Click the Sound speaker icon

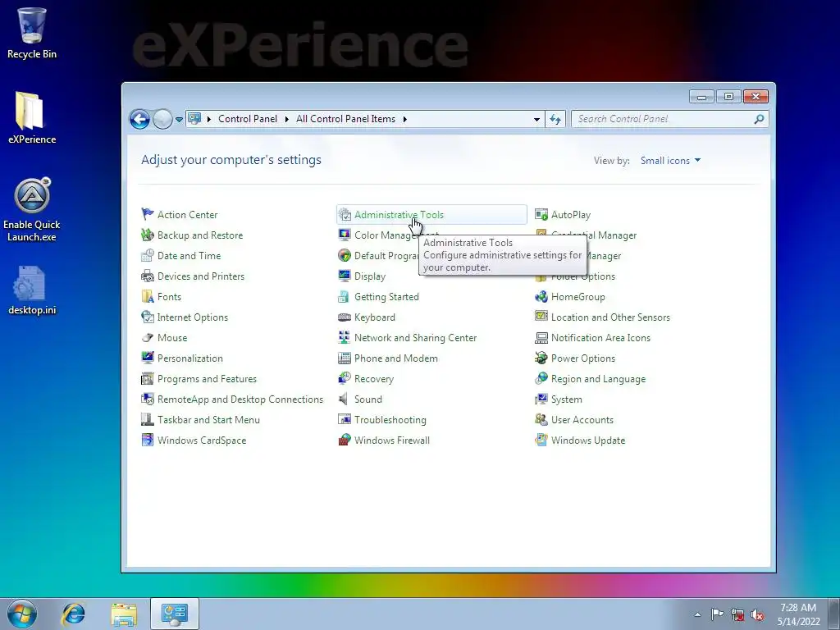pyautogui.click(x=345, y=399)
